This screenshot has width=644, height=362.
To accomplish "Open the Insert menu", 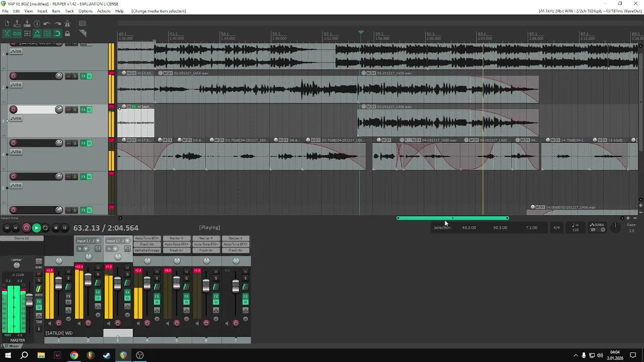I will 42,11.
